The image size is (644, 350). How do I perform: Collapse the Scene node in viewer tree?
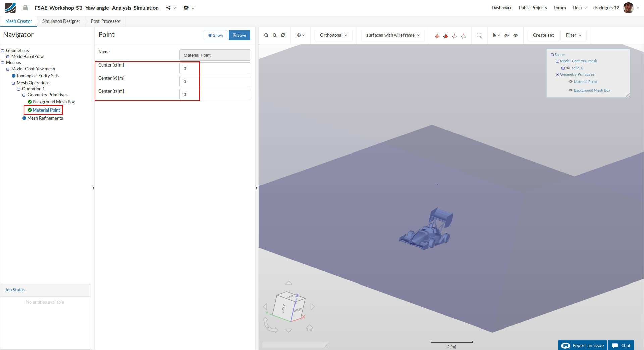click(x=552, y=55)
